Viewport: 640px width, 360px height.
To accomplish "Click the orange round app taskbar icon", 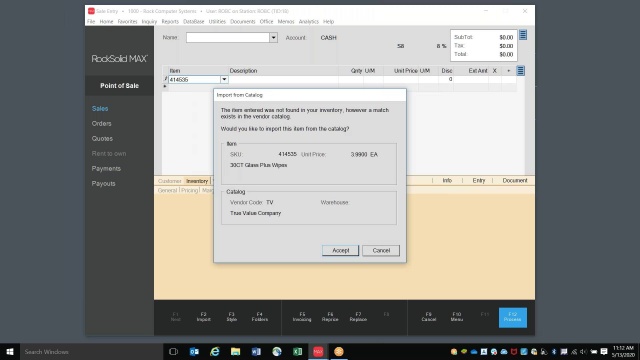I will pos(339,351).
